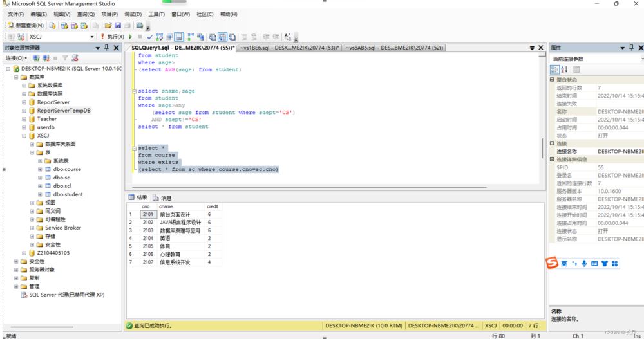This screenshot has height=339, width=644.
Task: Click the open file folder icon
Action: (x=108, y=26)
